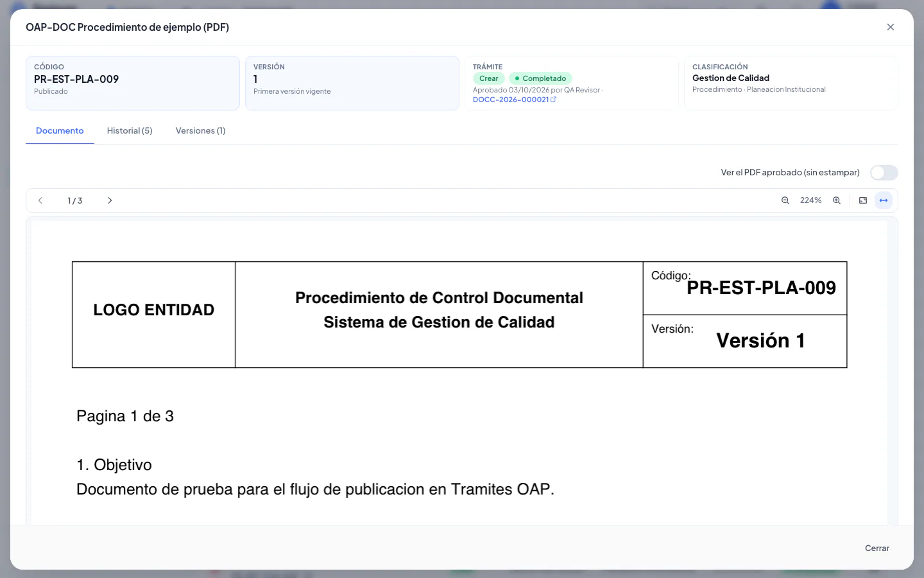Click the 1. Objetivo heading
Viewport: 924px width, 578px height.
pos(114,465)
